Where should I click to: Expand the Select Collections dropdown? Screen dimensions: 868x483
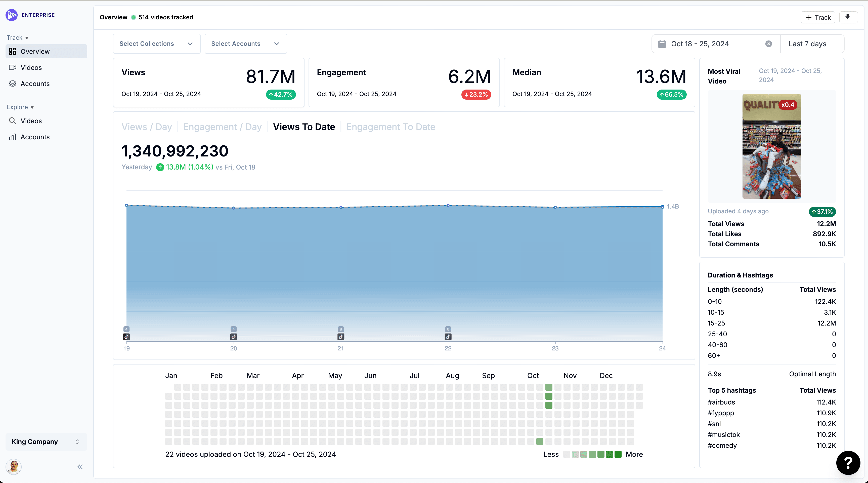point(157,44)
